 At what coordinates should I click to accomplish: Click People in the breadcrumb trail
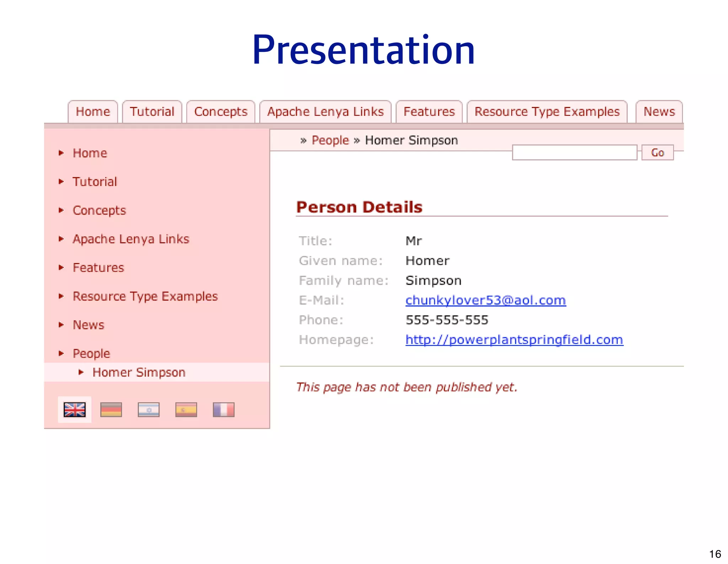click(x=330, y=140)
